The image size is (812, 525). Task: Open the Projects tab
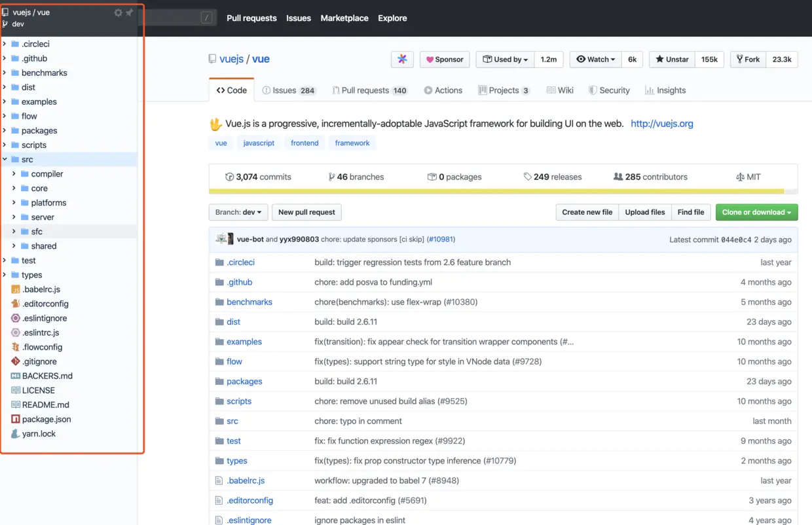[x=504, y=90]
